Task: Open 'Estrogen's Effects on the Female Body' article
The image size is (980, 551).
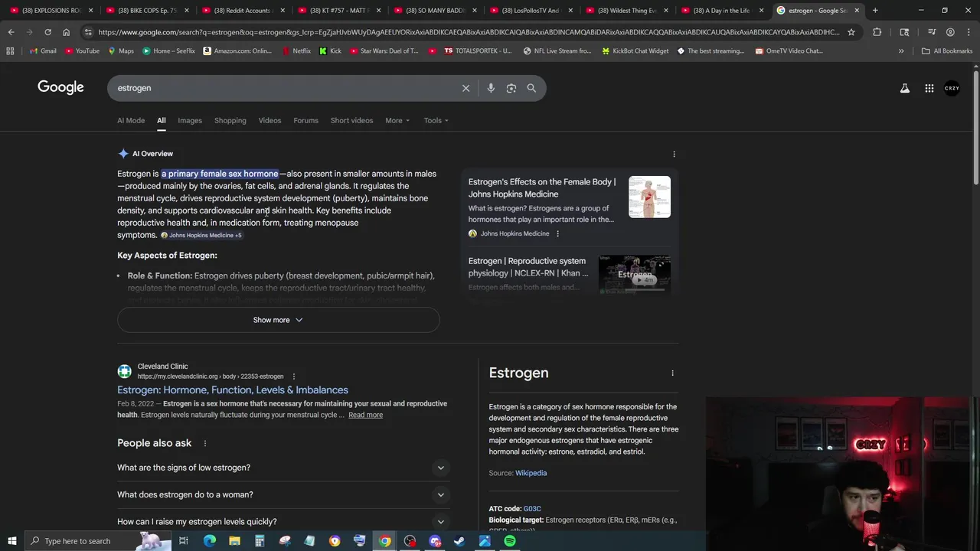Action: click(542, 188)
